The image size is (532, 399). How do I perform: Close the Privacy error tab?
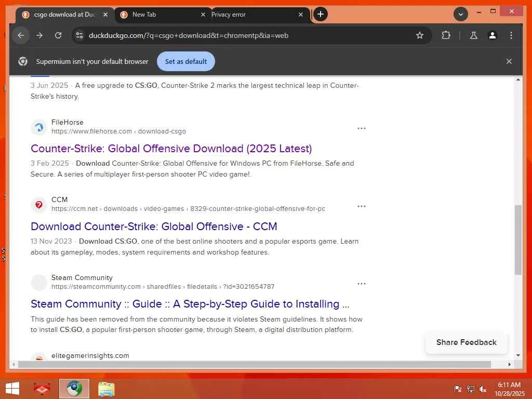(x=301, y=15)
